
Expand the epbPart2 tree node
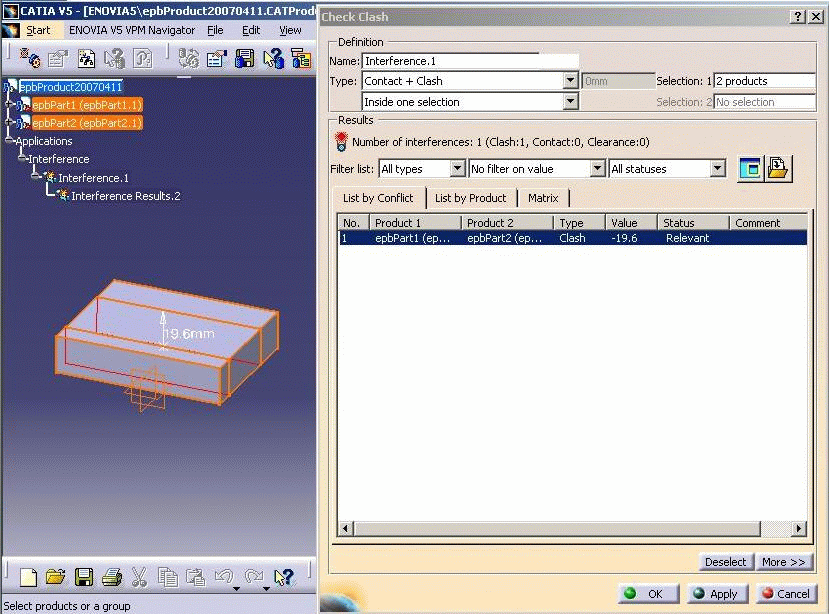coord(9,123)
